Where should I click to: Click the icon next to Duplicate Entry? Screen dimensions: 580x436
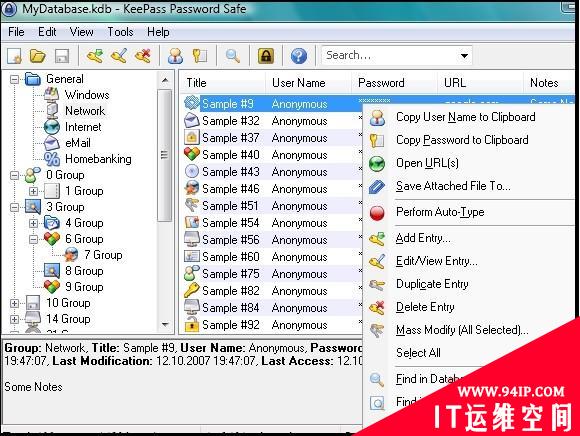coord(377,284)
